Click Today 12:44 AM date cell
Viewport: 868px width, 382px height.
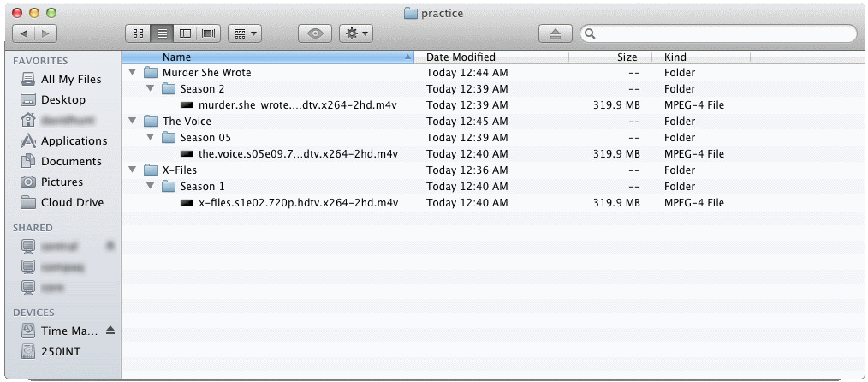[x=467, y=73]
